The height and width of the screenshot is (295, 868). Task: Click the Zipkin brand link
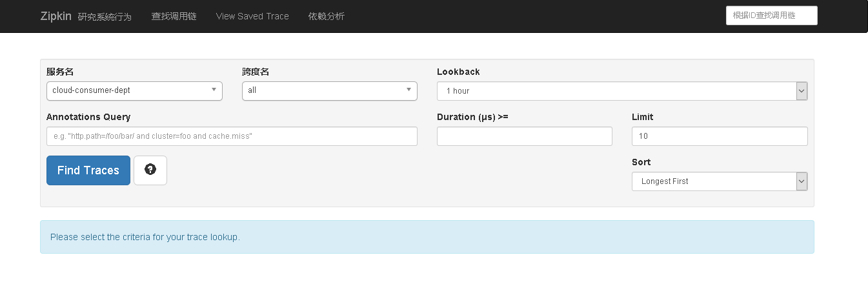(x=56, y=16)
